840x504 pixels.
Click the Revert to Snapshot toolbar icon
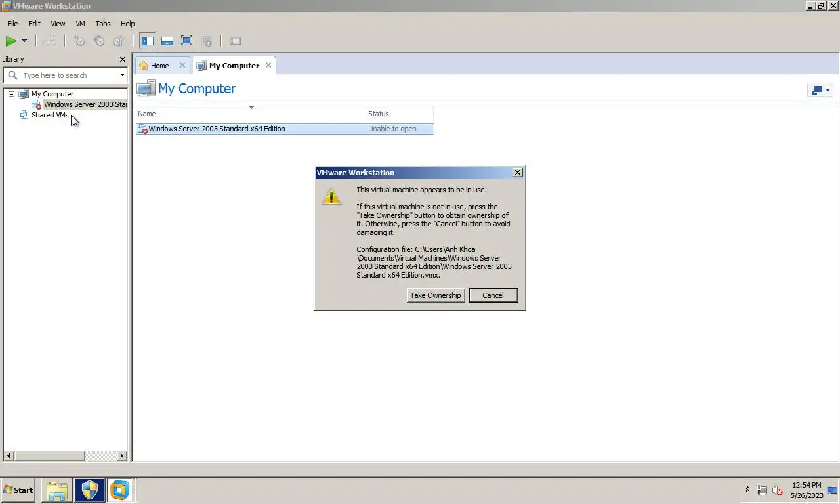(99, 41)
